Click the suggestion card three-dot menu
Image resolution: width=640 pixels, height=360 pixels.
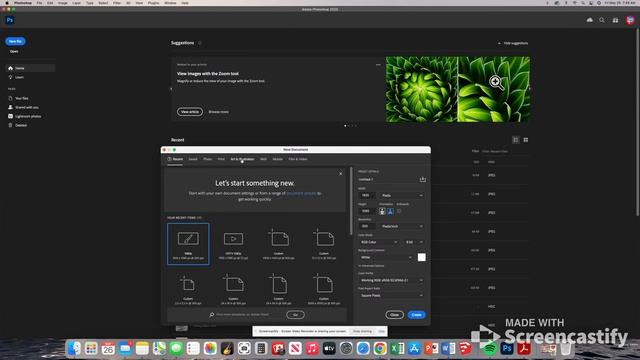click(378, 64)
